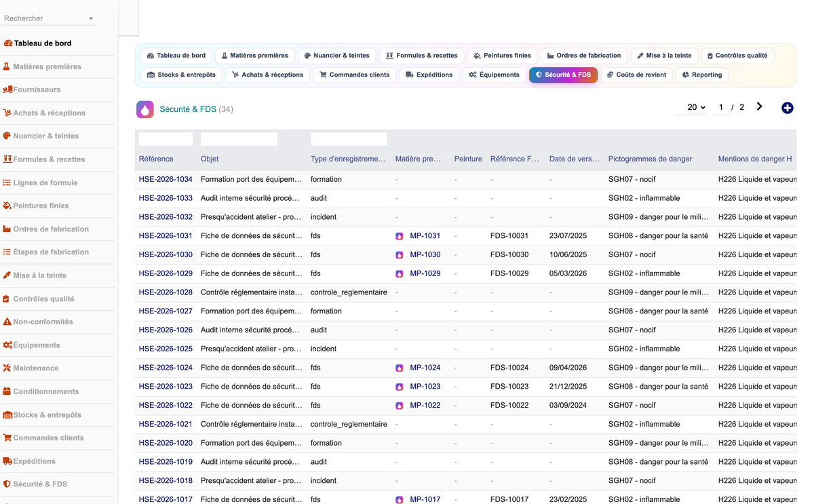This screenshot has height=504, width=814.
Task: Click the Tableau de bord sidebar icon
Action: click(x=8, y=43)
